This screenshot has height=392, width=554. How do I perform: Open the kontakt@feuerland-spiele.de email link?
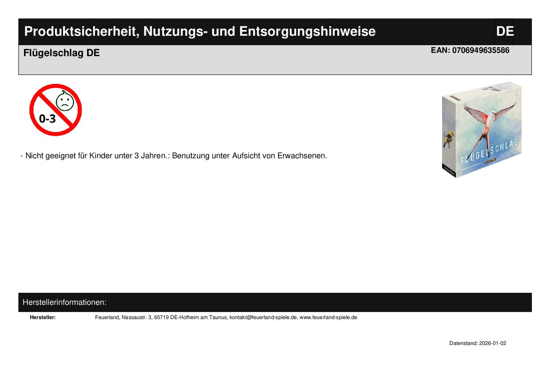263,318
